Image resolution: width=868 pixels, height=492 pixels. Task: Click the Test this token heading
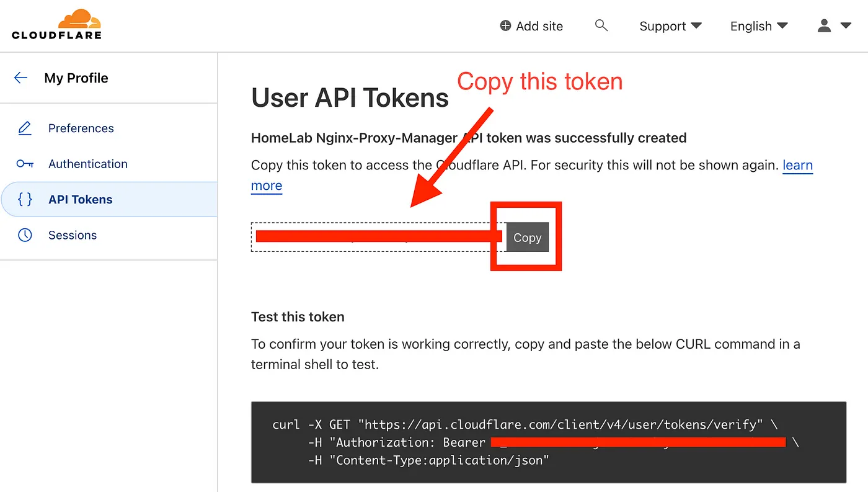point(298,316)
